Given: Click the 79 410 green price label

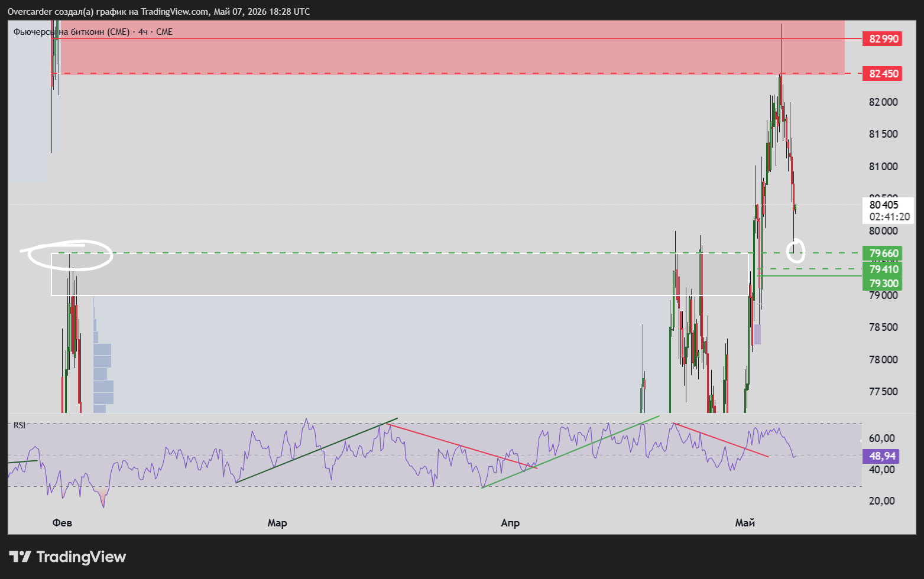Looking at the screenshot, I should tap(882, 269).
